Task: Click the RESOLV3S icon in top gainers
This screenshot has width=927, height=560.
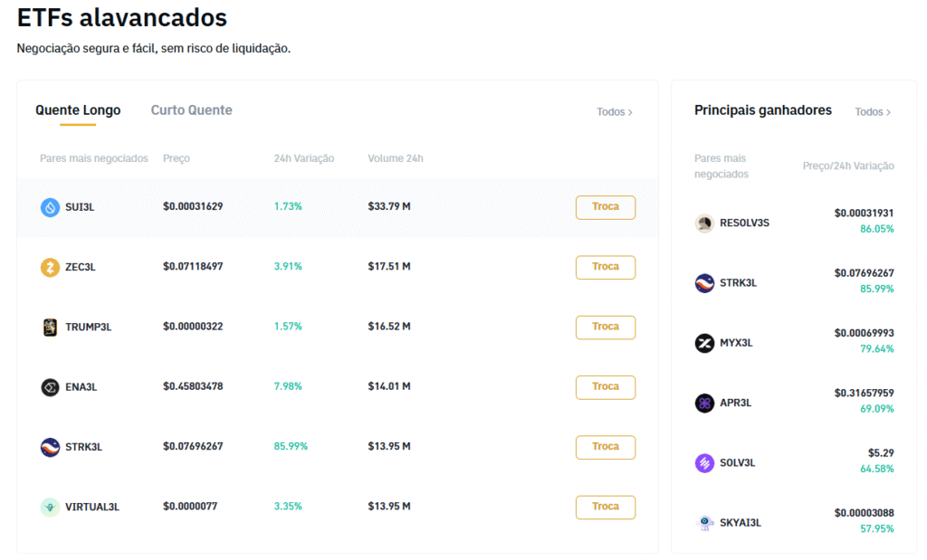Action: pos(704,223)
